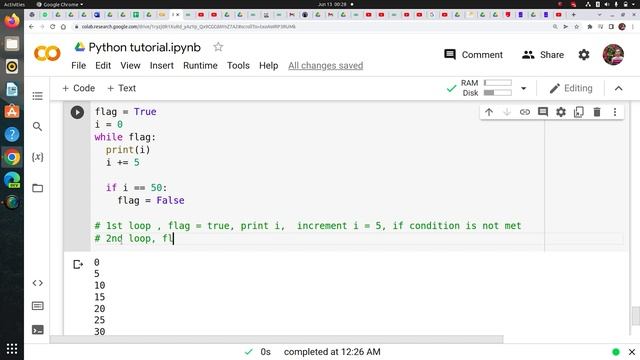640x360 pixels.
Task: Click code line 'while flag:'
Action: 125,137
